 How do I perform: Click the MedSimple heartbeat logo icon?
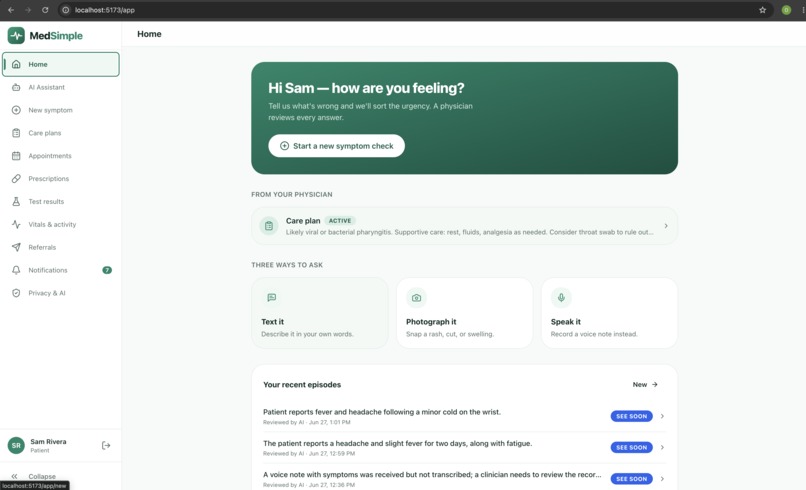coord(16,35)
